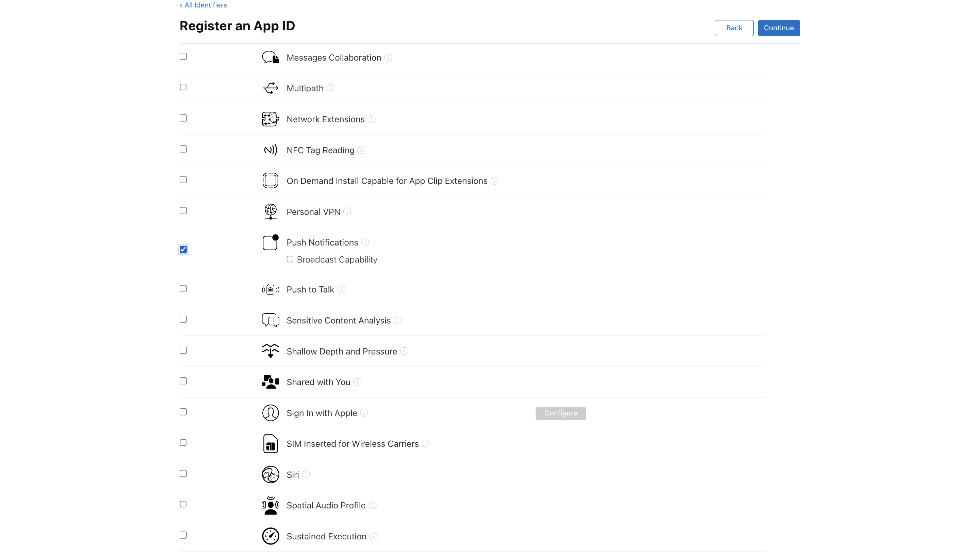Click the Shared with You people icon
The height and width of the screenshot is (553, 980).
(271, 382)
